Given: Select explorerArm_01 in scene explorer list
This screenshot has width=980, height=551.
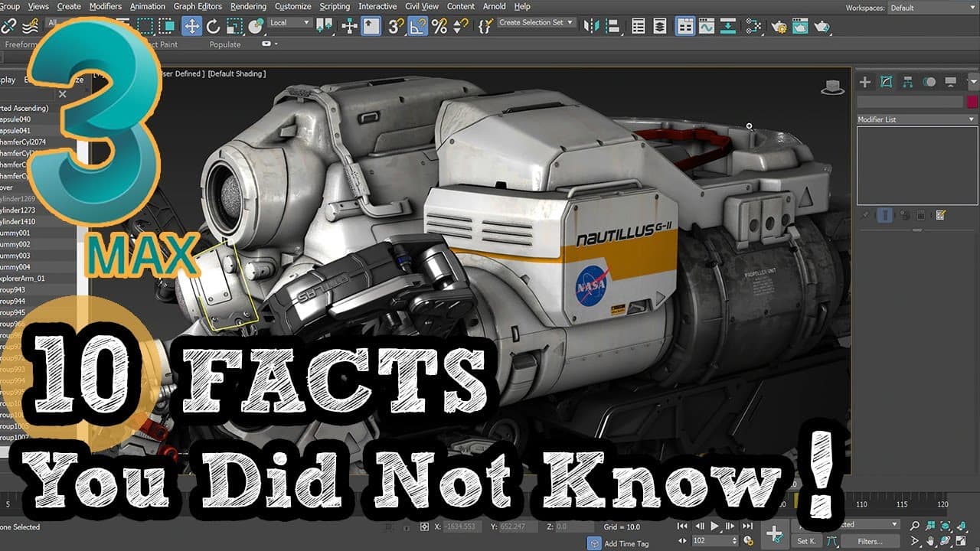Looking at the screenshot, I should point(22,279).
